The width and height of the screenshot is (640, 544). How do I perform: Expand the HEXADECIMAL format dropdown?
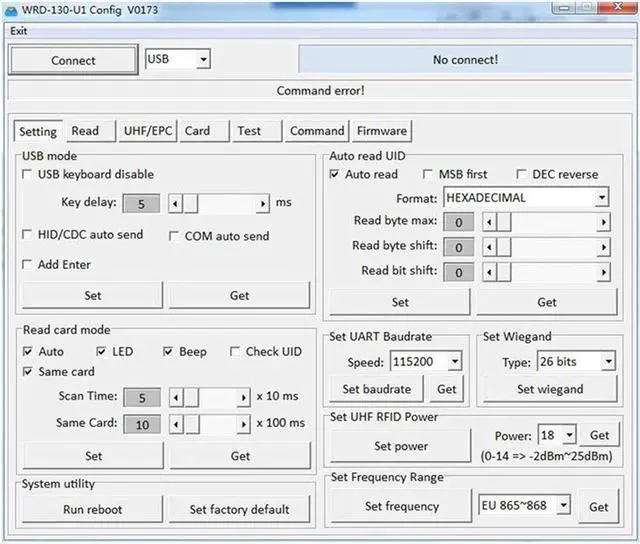(601, 198)
